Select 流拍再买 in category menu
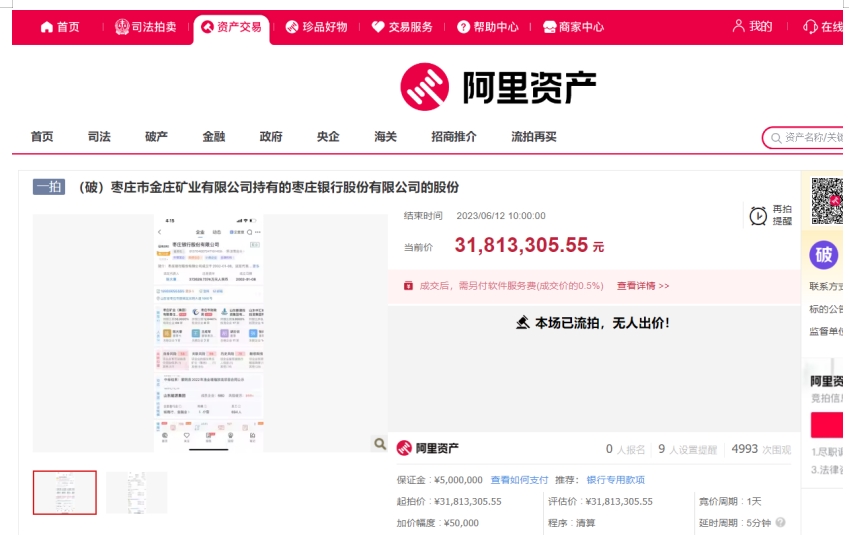849x548 pixels. point(533,137)
